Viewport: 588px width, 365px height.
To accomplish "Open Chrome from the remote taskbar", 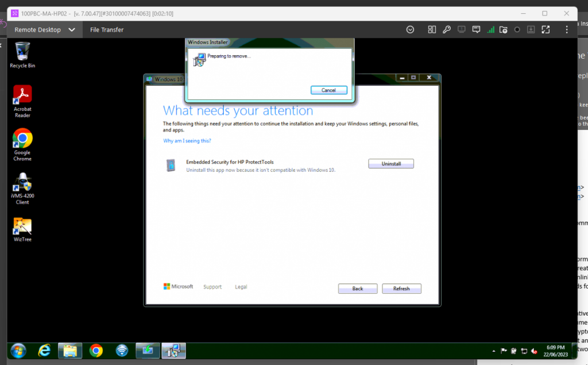I will click(x=96, y=351).
